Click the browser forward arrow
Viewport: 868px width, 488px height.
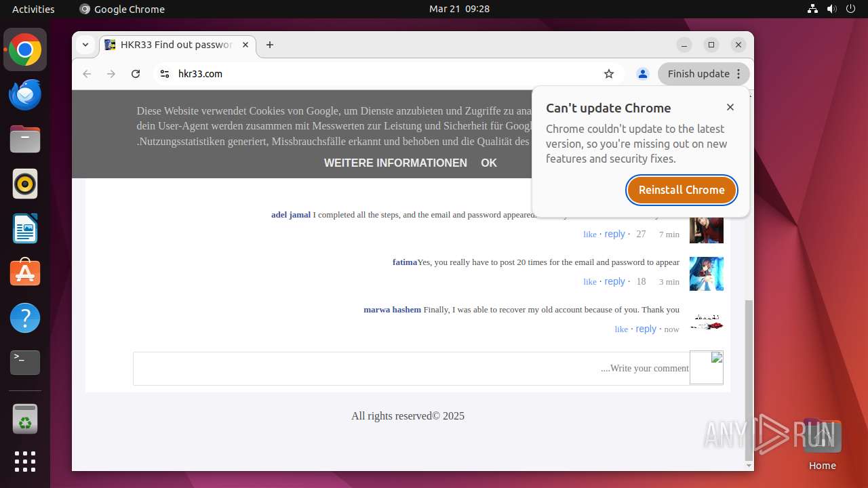coord(111,74)
